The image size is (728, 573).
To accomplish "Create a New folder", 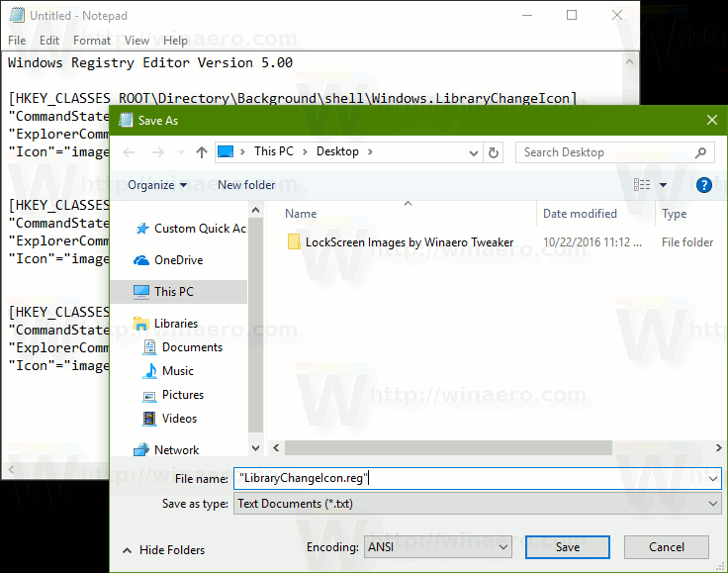I will [246, 185].
